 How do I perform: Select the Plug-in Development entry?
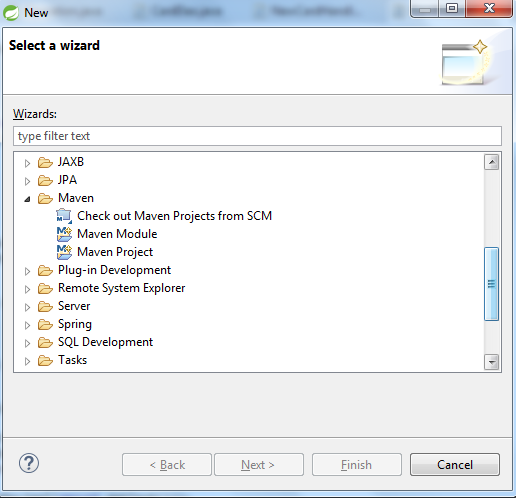point(114,270)
